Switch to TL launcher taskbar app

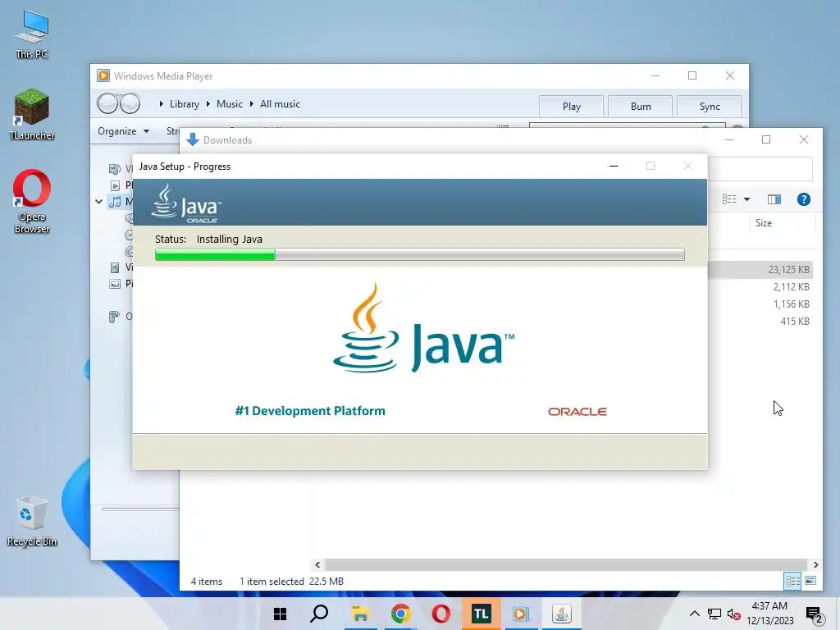coord(481,614)
